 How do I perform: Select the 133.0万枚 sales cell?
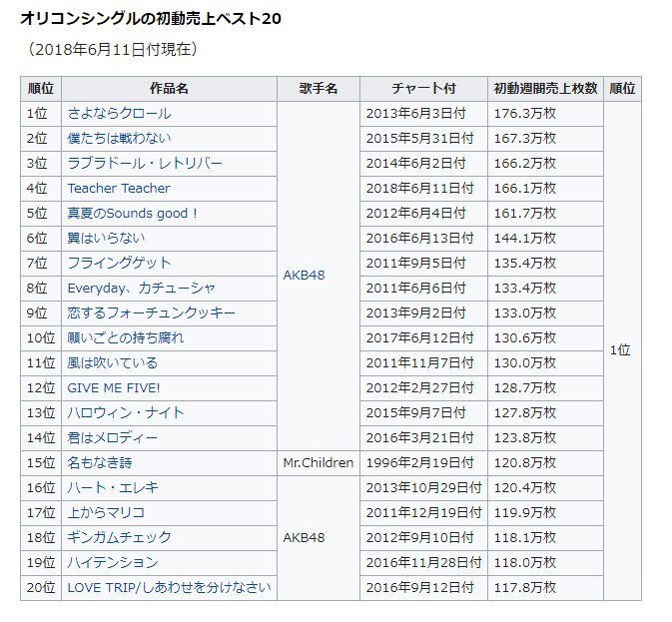click(545, 312)
